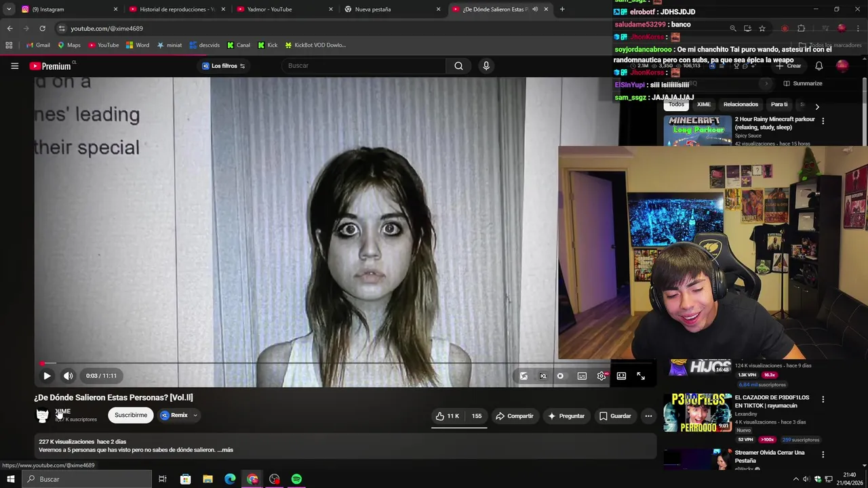Screen dimensions: 868x488
Task: Open File Explorer from taskbar
Action: click(x=208, y=479)
